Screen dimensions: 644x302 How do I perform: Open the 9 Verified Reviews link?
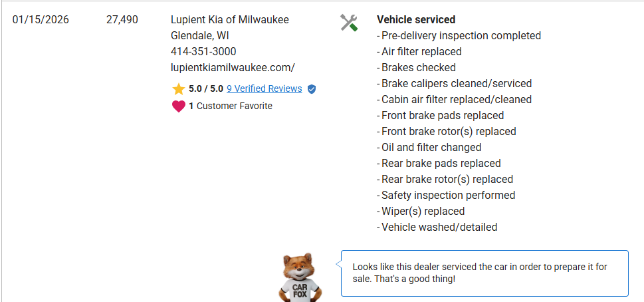point(264,88)
